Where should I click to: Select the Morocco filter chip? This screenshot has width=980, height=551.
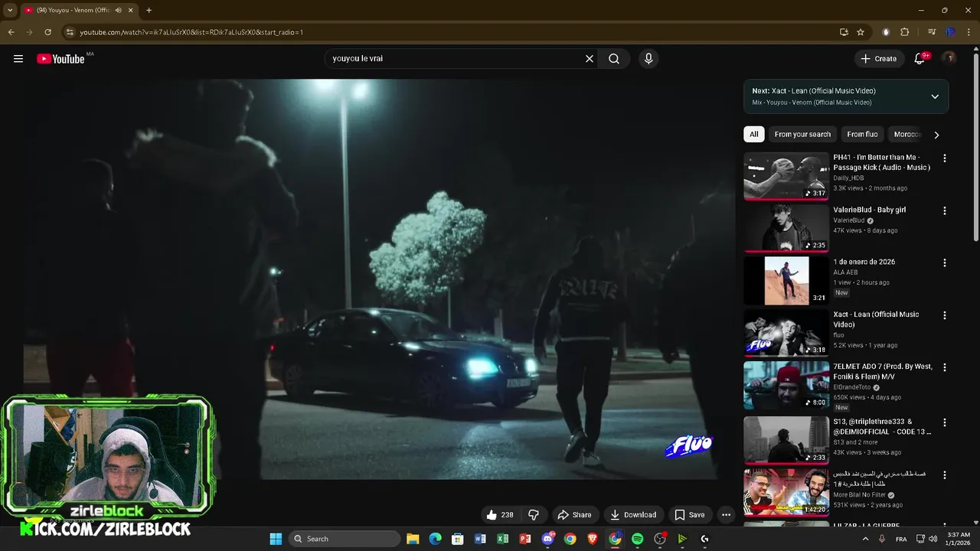[907, 134]
